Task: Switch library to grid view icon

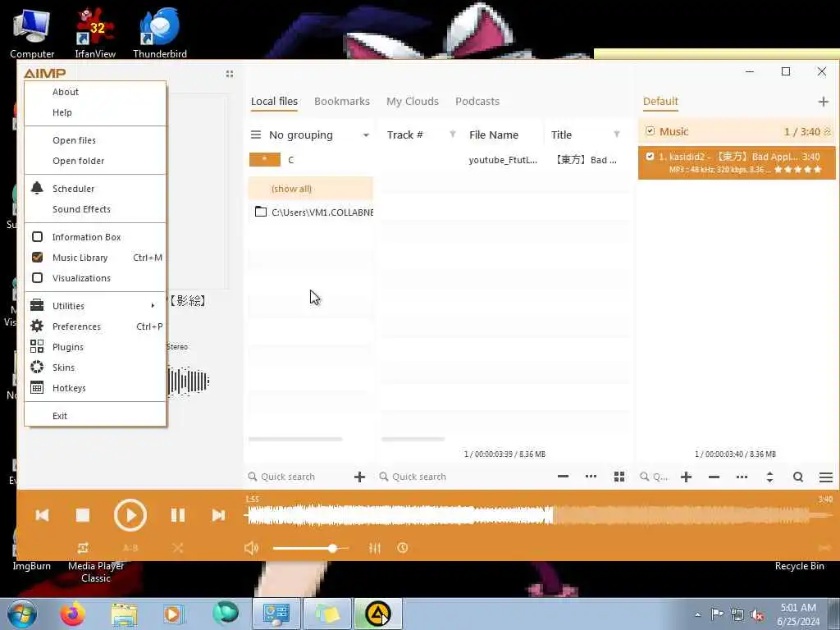Action: click(619, 477)
